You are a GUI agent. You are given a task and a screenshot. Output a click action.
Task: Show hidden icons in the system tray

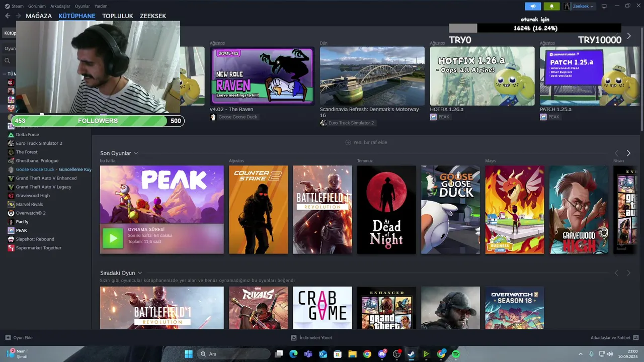[580, 354]
